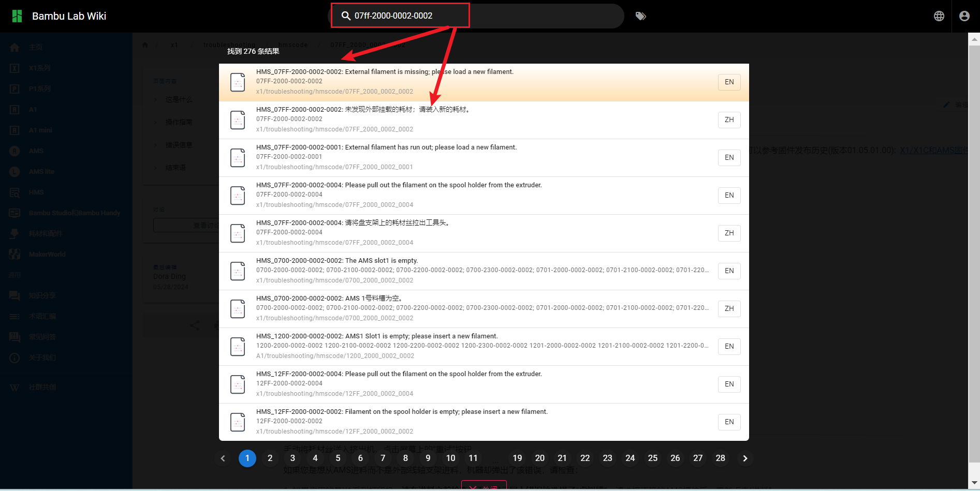The height and width of the screenshot is (491, 980).
Task: Click scrollbar down arrow
Action: 974,483
